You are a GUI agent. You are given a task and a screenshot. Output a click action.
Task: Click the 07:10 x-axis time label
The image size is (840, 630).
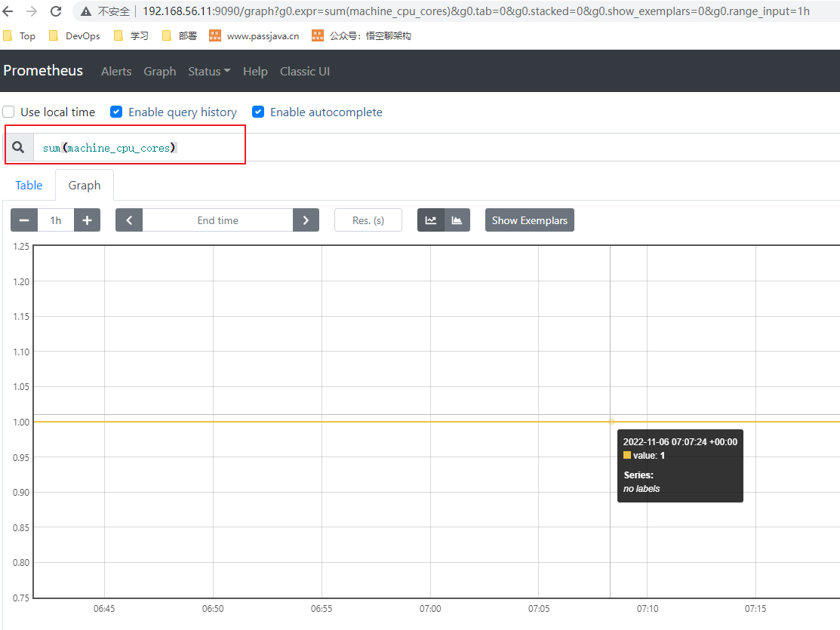click(647, 609)
